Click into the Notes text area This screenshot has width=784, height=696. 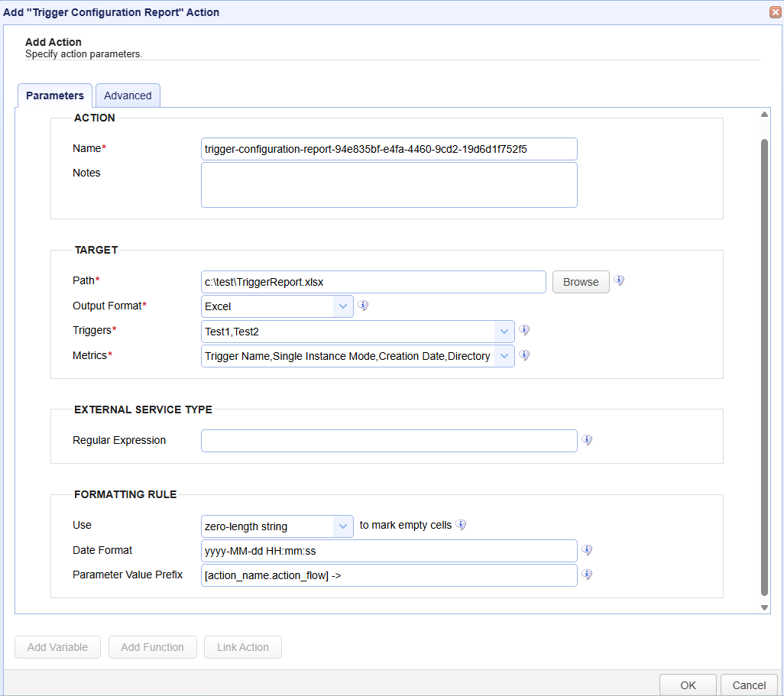[x=389, y=185]
